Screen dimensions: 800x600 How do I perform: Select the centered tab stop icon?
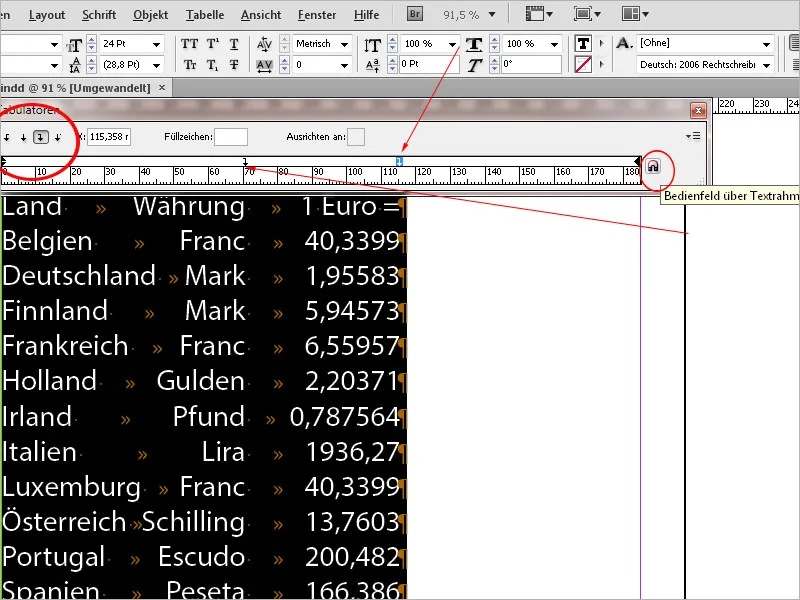(23, 137)
